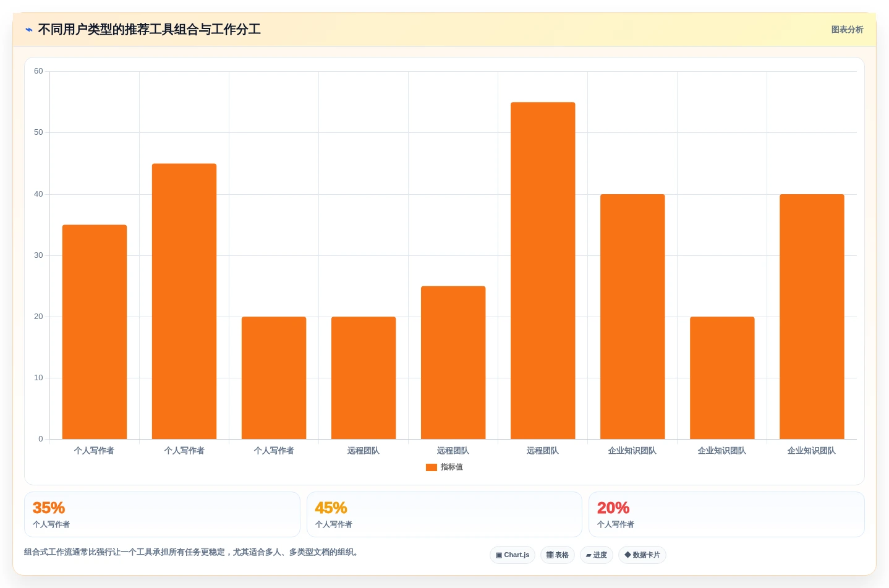Screen dimensions: 889x588
Task: Click the 45-value 个人写作者 bar
Action: pyautogui.click(x=184, y=301)
